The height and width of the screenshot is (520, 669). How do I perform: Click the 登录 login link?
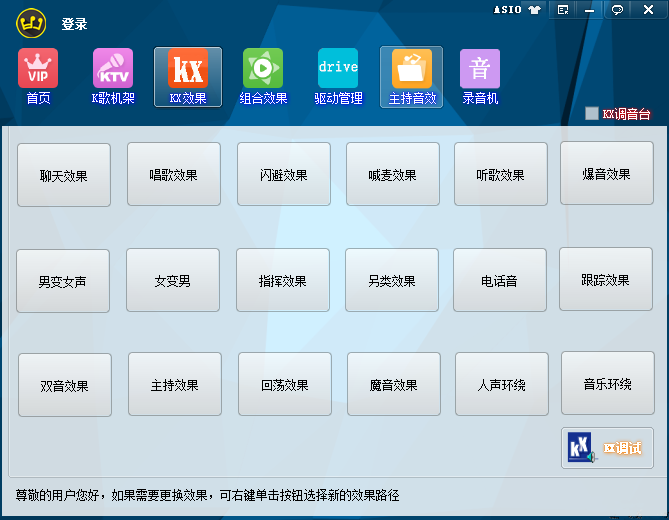74,24
